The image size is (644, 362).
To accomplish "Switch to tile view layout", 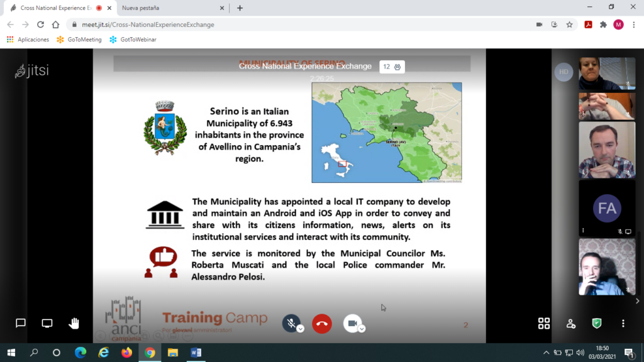I will pyautogui.click(x=544, y=323).
